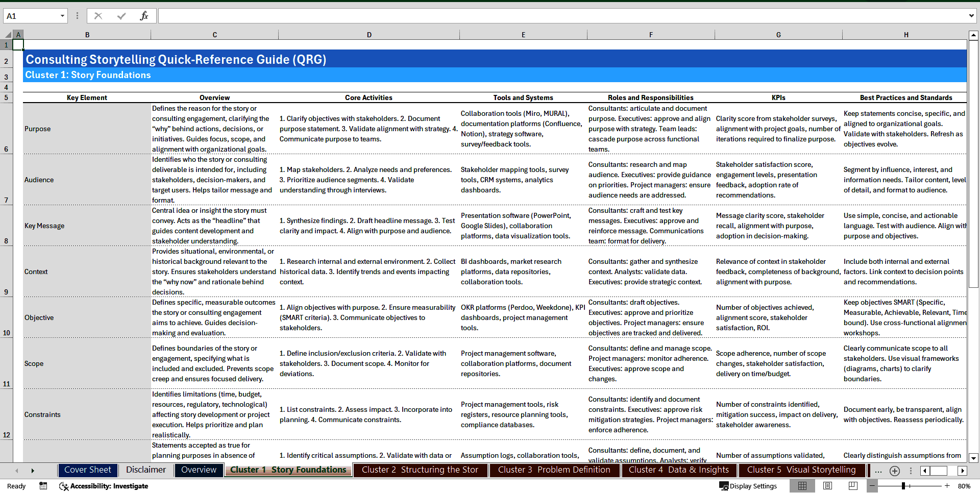Switch to Page Layout view icon
Viewport: 980px width, 493px height.
coord(828,486)
